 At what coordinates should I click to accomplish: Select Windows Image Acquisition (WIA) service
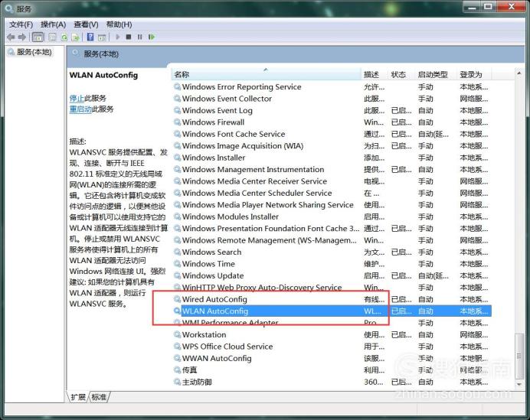332,146
